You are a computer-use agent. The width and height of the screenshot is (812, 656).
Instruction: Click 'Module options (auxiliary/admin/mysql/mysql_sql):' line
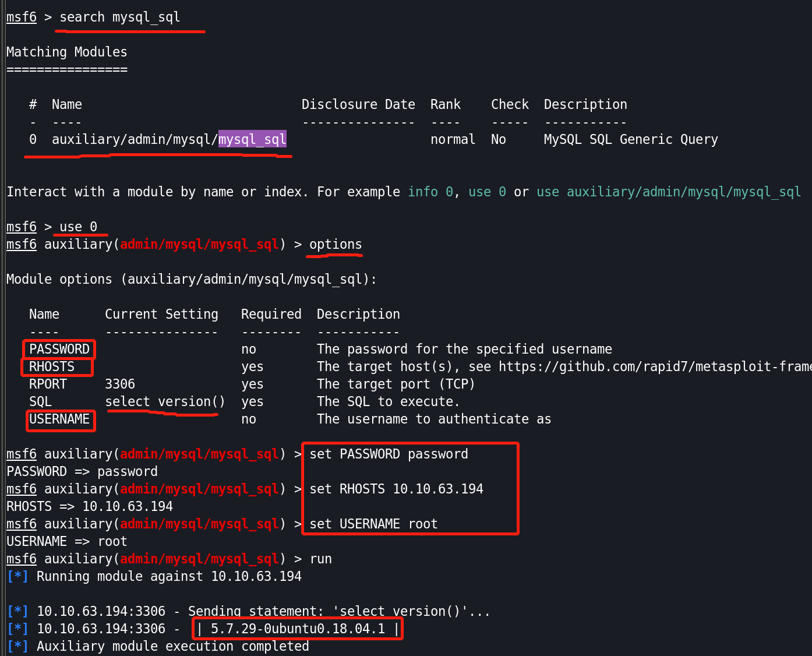coord(191,279)
